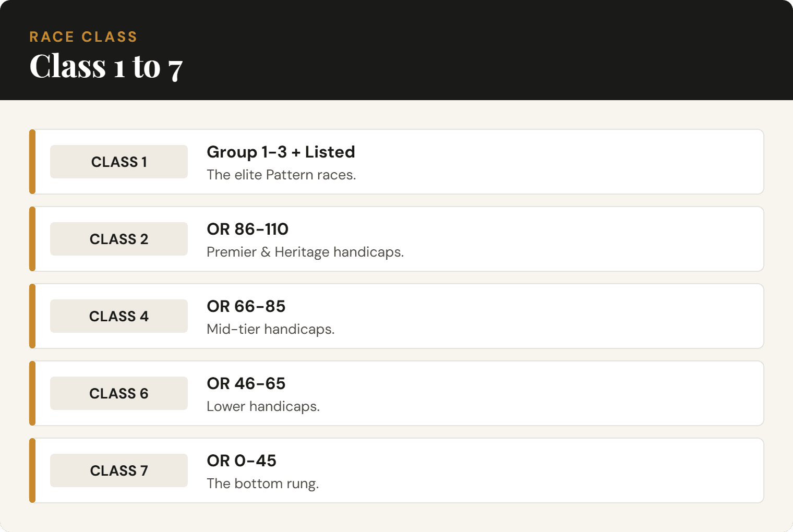The height and width of the screenshot is (532, 793).
Task: Click the Group 1-3 + Listed heading
Action: [281, 152]
